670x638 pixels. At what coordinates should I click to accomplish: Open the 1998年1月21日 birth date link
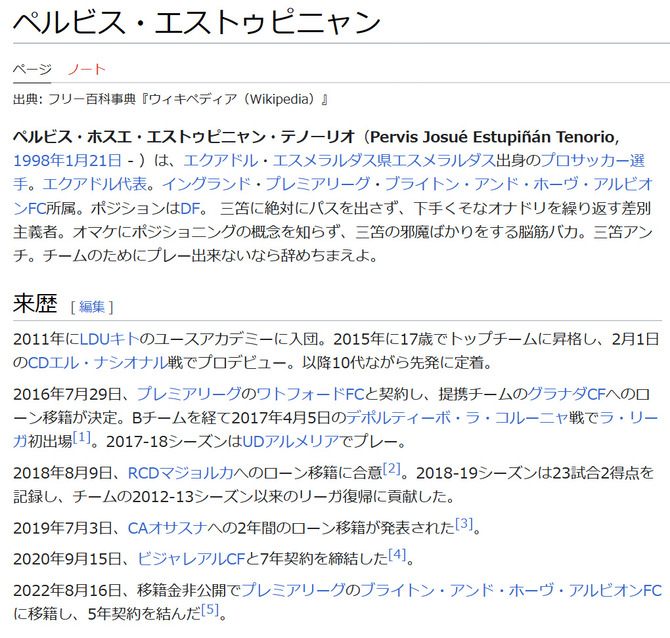click(x=68, y=161)
